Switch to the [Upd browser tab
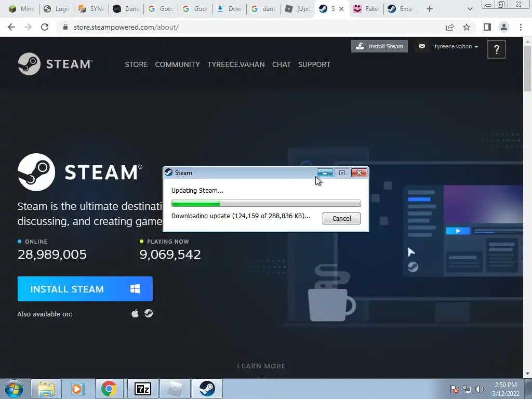Screen dimensions: 532x399 tap(298, 9)
